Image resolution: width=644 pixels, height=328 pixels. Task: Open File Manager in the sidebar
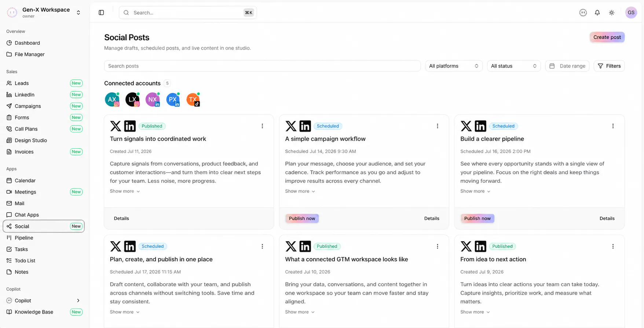coord(44,54)
